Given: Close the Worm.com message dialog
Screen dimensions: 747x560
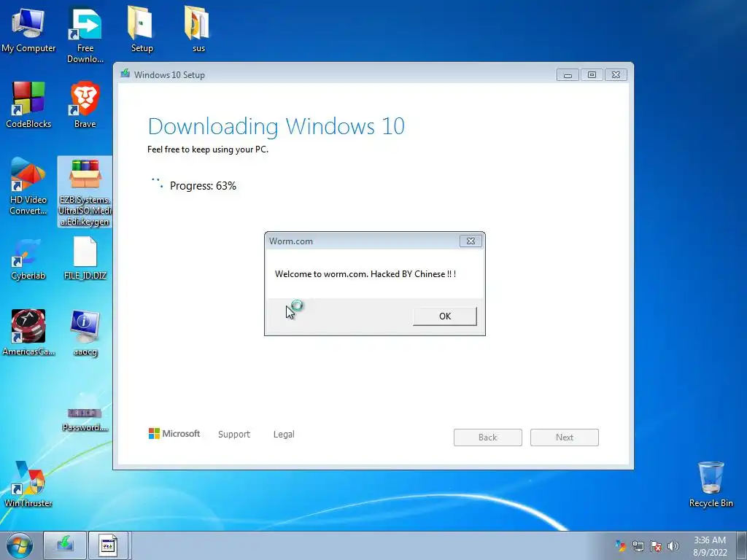Looking at the screenshot, I should coord(471,241).
